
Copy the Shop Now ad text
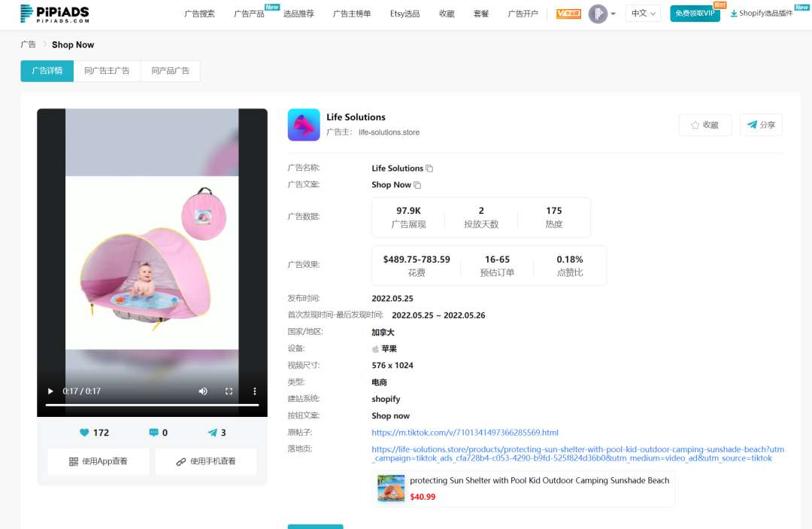tap(417, 185)
